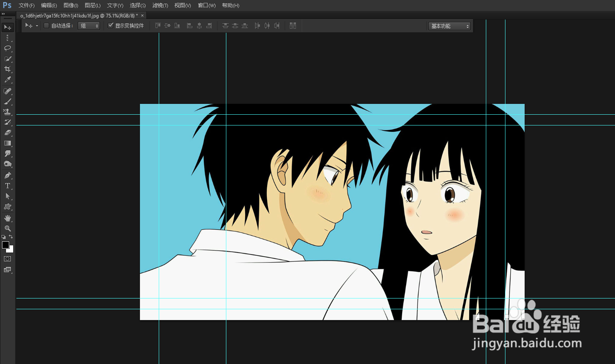Click the black foreground color swatch
Screen dimensions: 615x364
[x=5, y=245]
